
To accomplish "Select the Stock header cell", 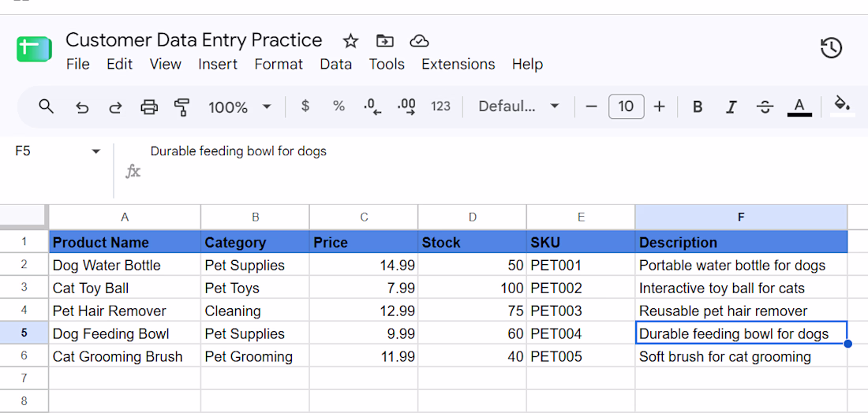I will pyautogui.click(x=472, y=242).
